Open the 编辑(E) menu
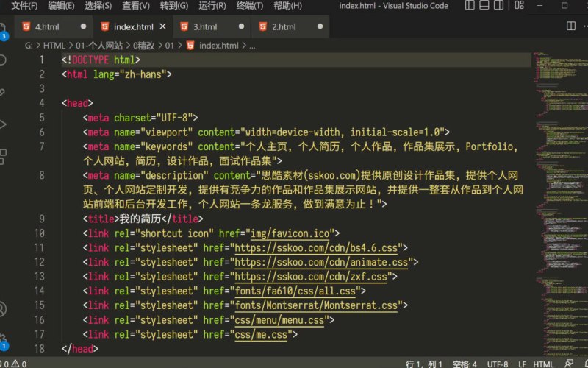This screenshot has height=368, width=588. 61,6
